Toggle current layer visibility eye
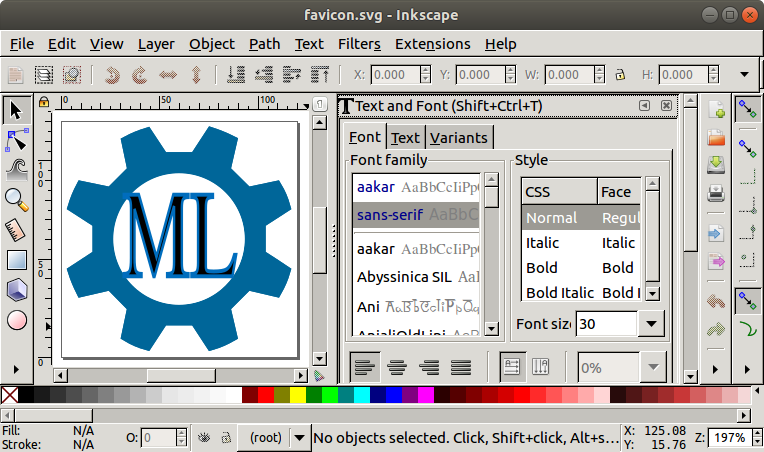The image size is (764, 452). [x=204, y=437]
